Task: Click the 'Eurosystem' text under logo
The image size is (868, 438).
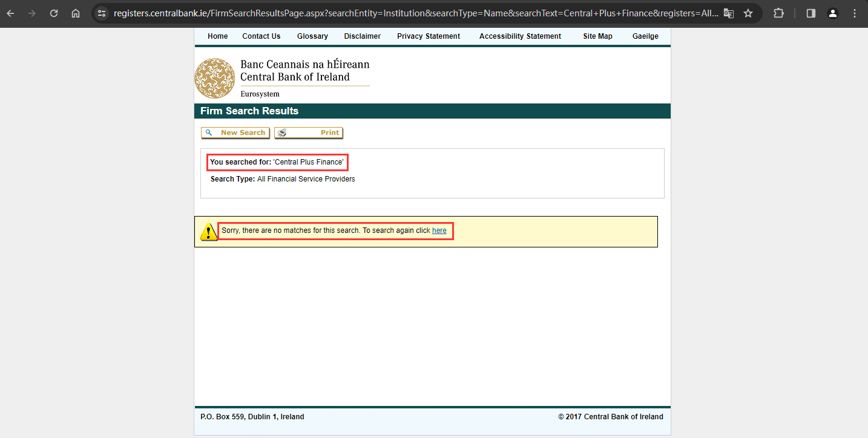Action: pos(260,94)
